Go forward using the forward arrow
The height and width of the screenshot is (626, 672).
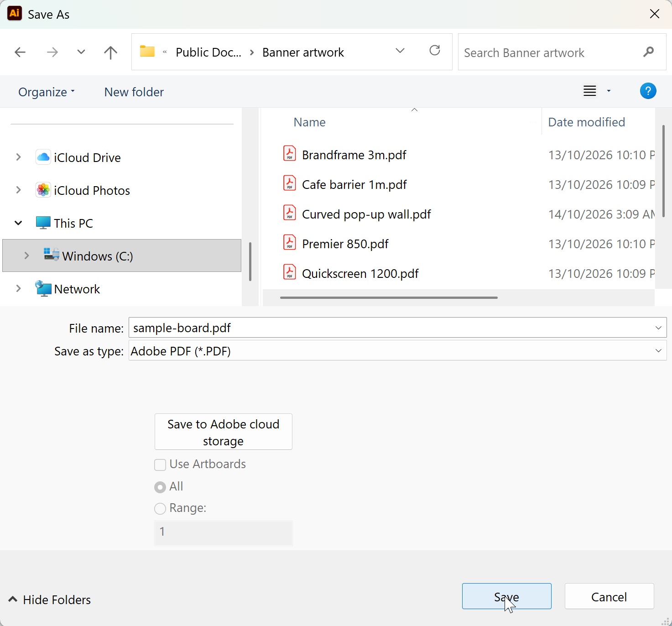point(52,52)
